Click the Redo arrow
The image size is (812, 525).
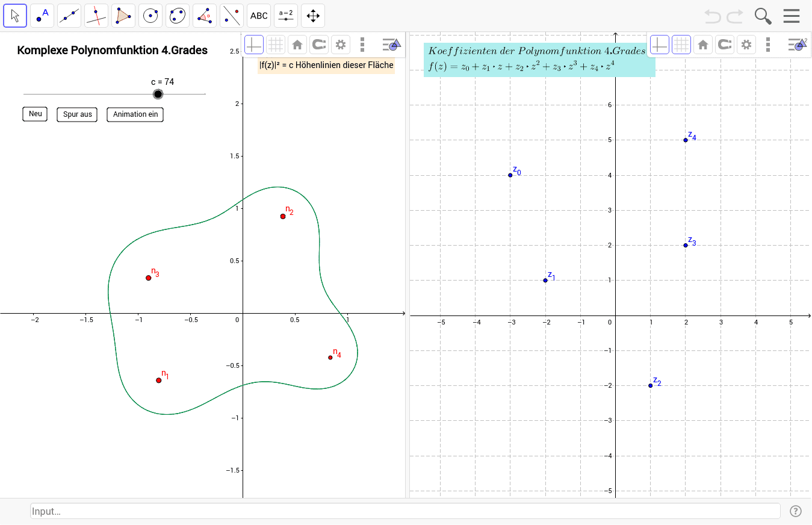point(735,16)
